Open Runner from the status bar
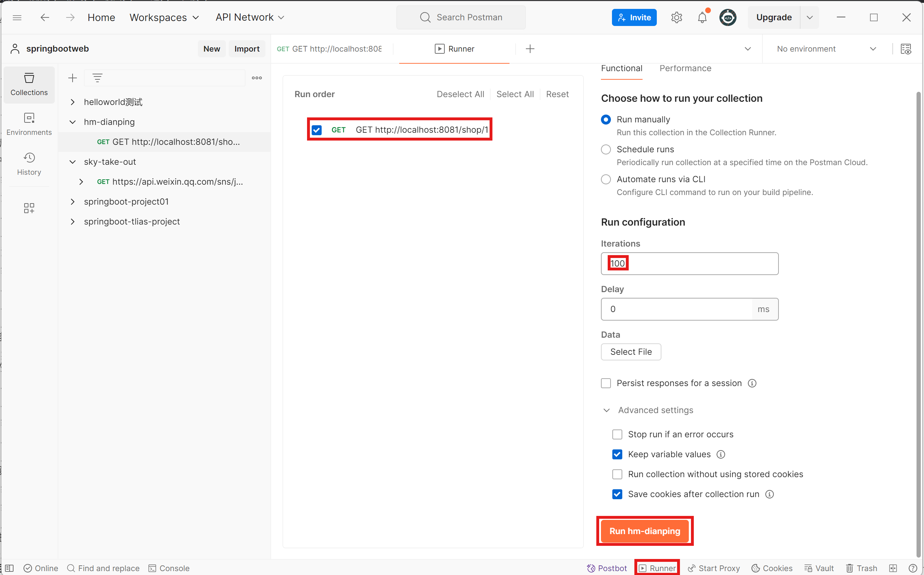924x575 pixels. (x=657, y=568)
